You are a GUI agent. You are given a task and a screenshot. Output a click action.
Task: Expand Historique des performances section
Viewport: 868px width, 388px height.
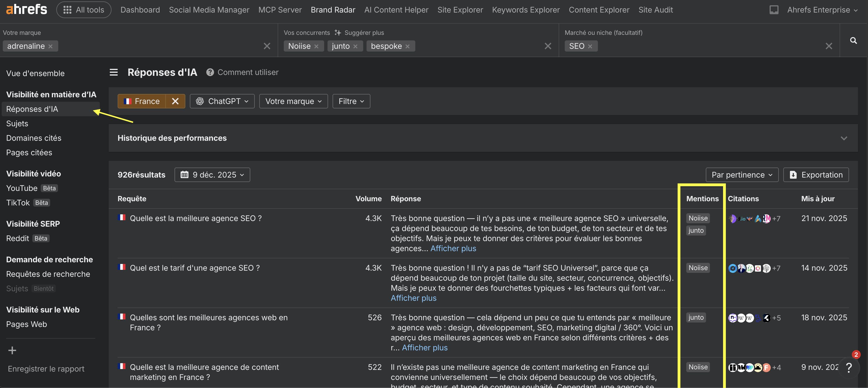click(843, 139)
